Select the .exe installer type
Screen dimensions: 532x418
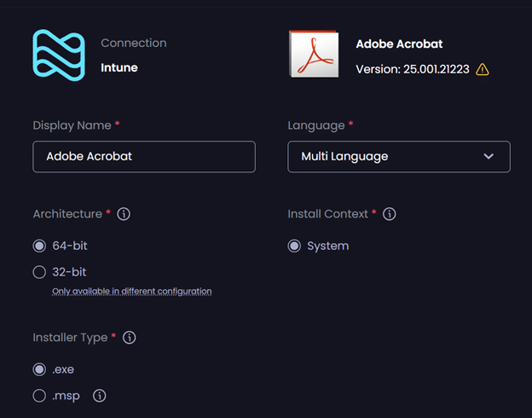click(x=39, y=369)
